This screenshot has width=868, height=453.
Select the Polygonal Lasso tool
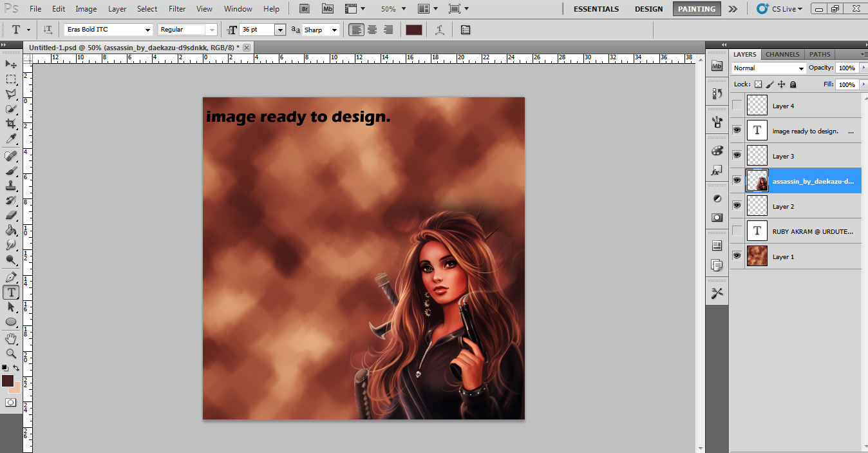pyautogui.click(x=11, y=94)
